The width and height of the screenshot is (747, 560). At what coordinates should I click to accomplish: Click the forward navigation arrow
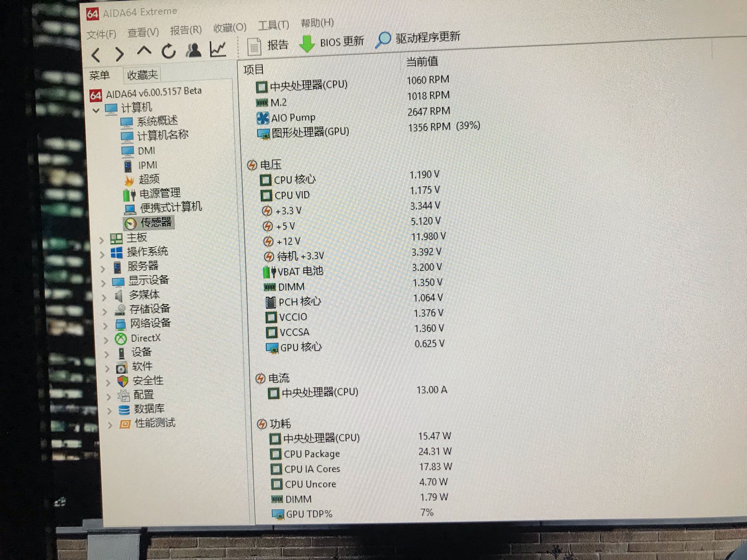click(x=119, y=54)
